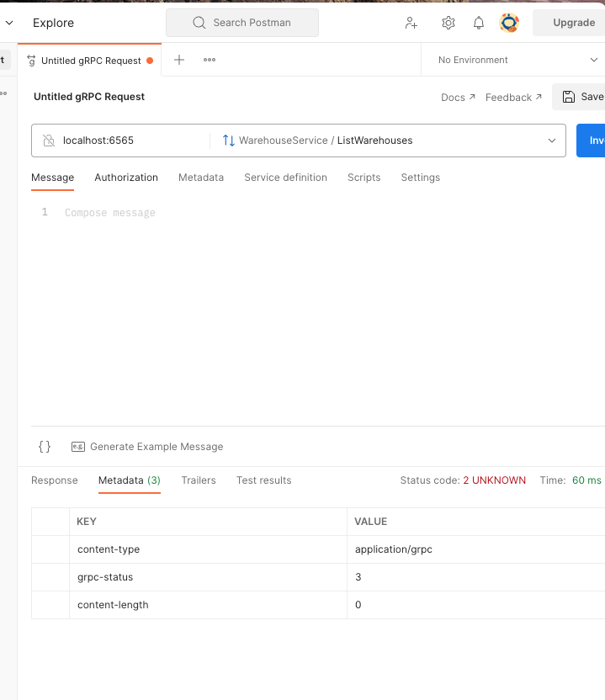This screenshot has height=700, width=605.
Task: Open notifications bell icon
Action: point(479,23)
